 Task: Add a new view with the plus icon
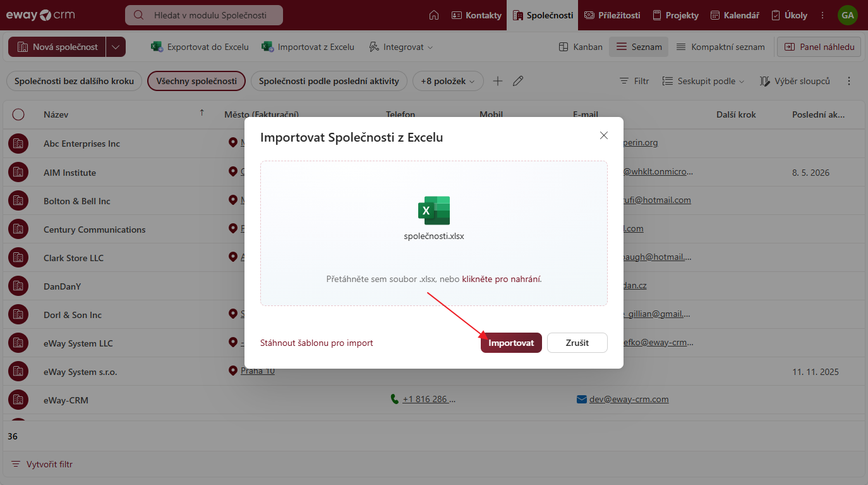click(498, 81)
